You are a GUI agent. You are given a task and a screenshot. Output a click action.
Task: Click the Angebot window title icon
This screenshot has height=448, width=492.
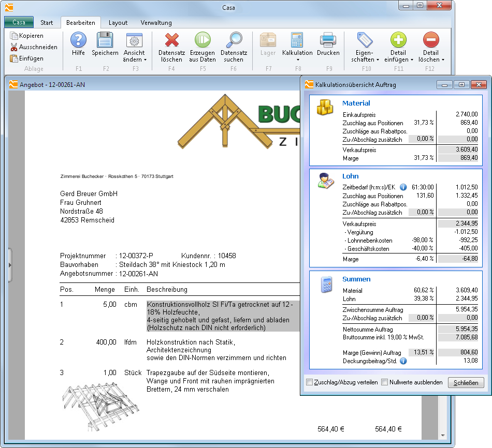[x=13, y=84]
